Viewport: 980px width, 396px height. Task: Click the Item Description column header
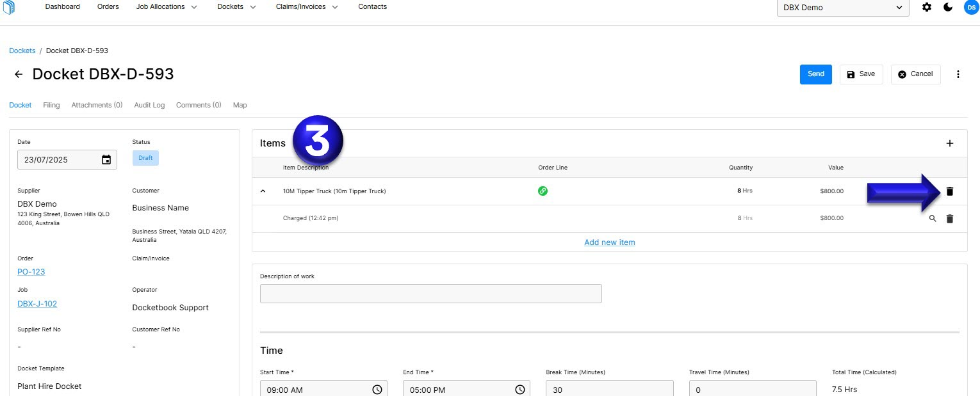coord(306,168)
